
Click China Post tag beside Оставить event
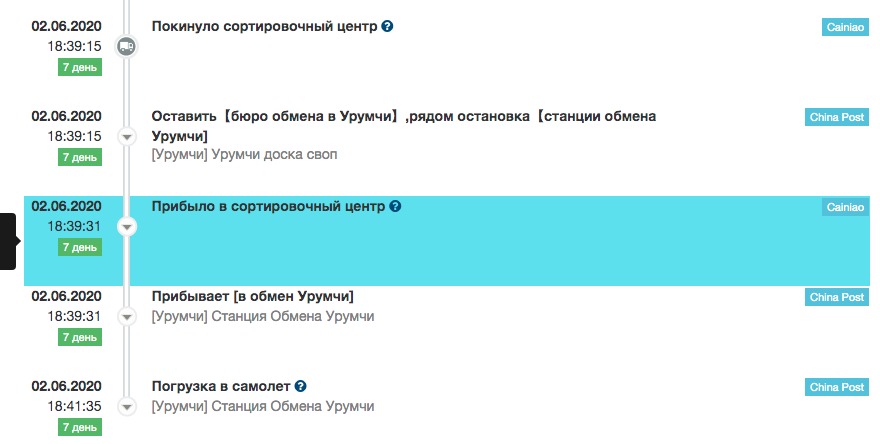[837, 117]
